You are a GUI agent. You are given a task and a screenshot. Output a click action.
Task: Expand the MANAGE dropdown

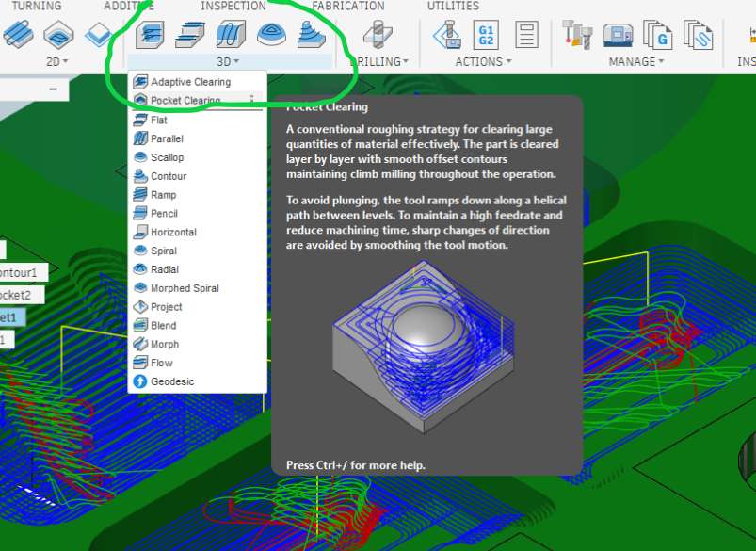point(635,62)
